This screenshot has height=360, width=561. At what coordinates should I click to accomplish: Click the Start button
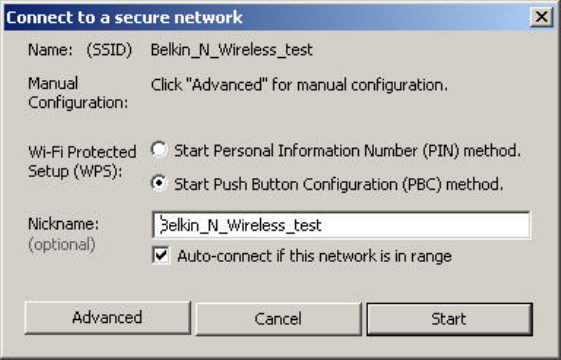coord(449,319)
